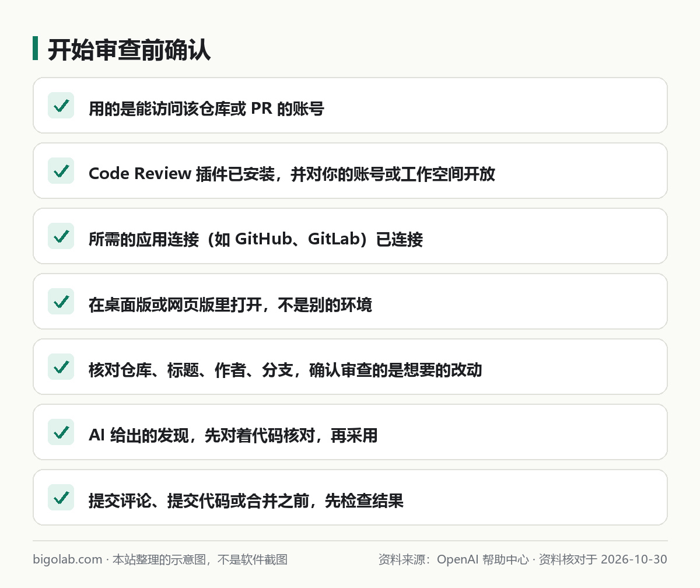700x588 pixels.
Task: Click text Code Review 插件已安装，并对你的账号或工作空间开放
Action: pos(292,174)
